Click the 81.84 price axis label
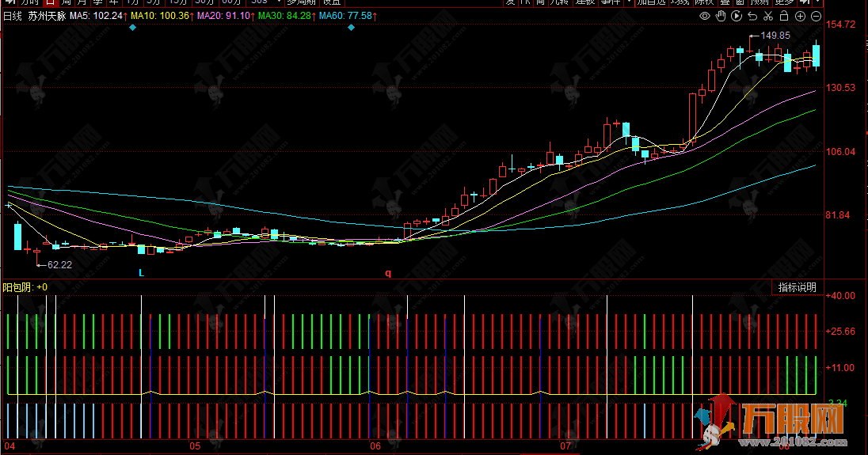Screen dimensions: 868x455 (x=838, y=215)
